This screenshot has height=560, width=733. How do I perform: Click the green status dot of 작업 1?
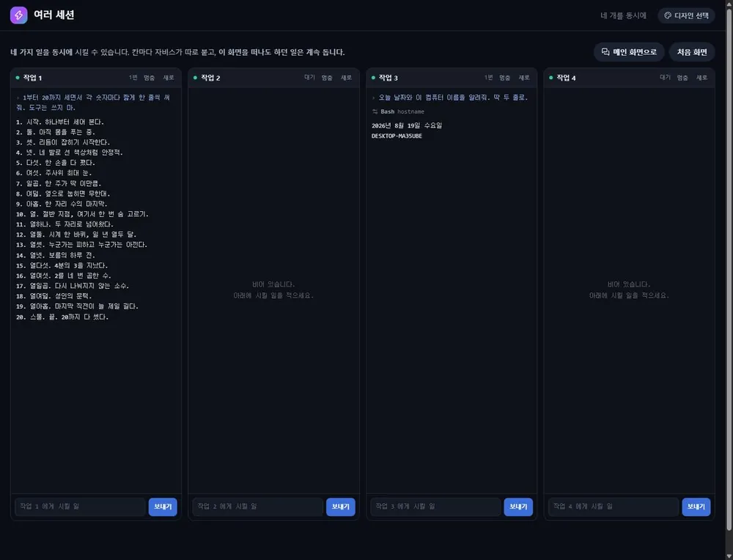pos(18,78)
